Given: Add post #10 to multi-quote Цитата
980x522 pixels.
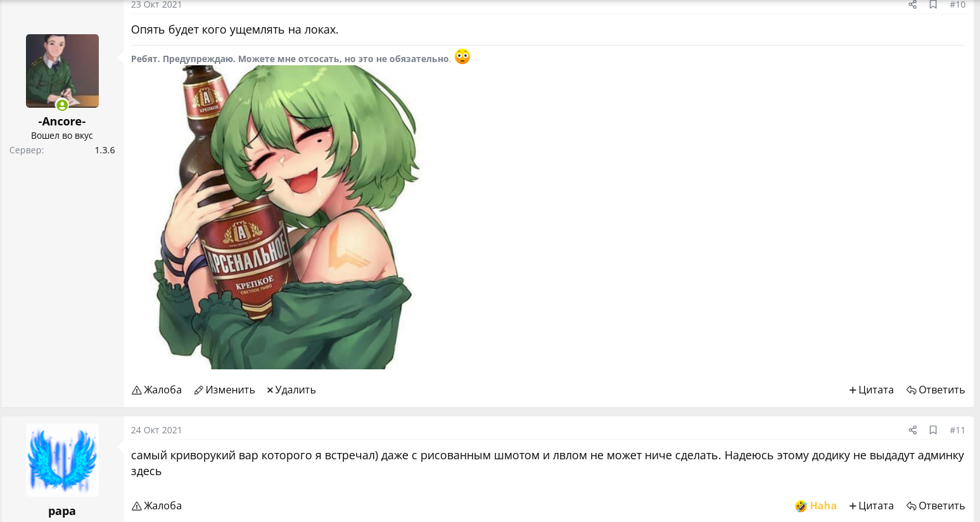Looking at the screenshot, I should pyautogui.click(x=871, y=390).
